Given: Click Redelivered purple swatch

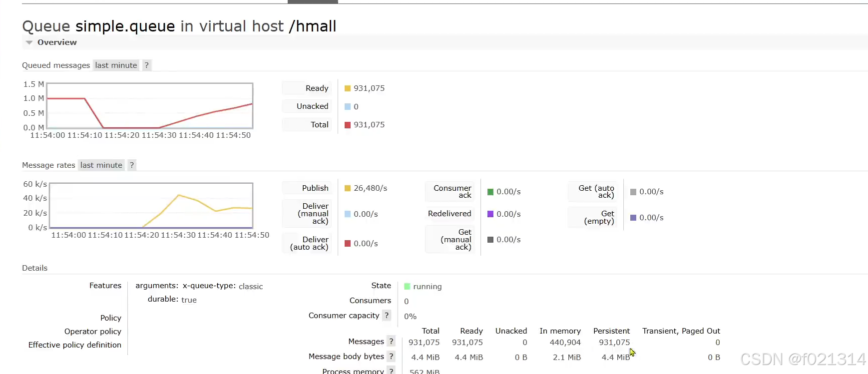Looking at the screenshot, I should (x=490, y=214).
